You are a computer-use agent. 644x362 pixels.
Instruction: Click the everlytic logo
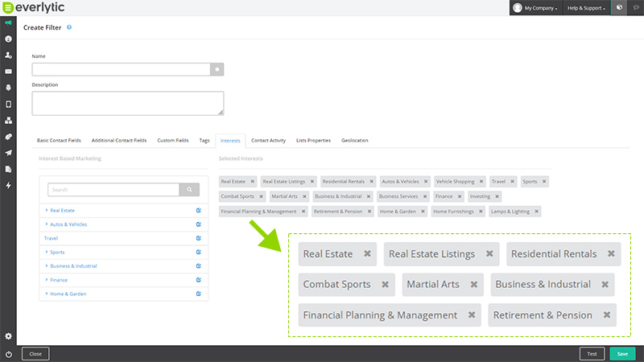[x=34, y=7]
